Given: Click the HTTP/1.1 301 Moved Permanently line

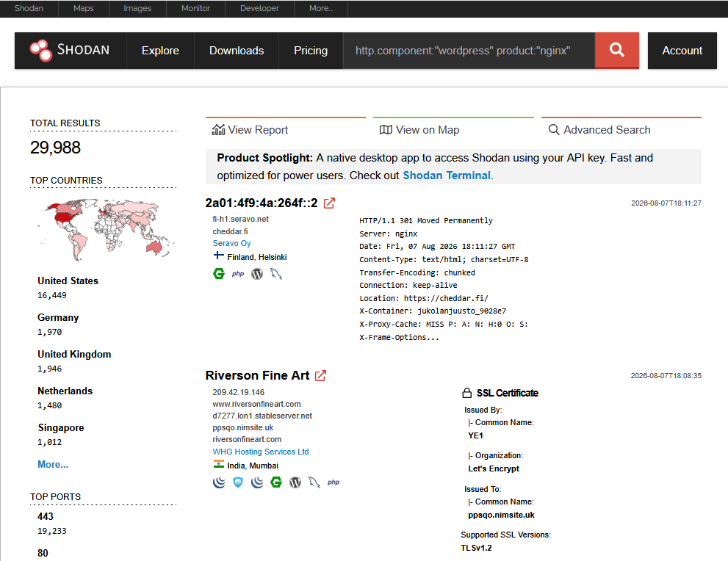Looking at the screenshot, I should 426,220.
